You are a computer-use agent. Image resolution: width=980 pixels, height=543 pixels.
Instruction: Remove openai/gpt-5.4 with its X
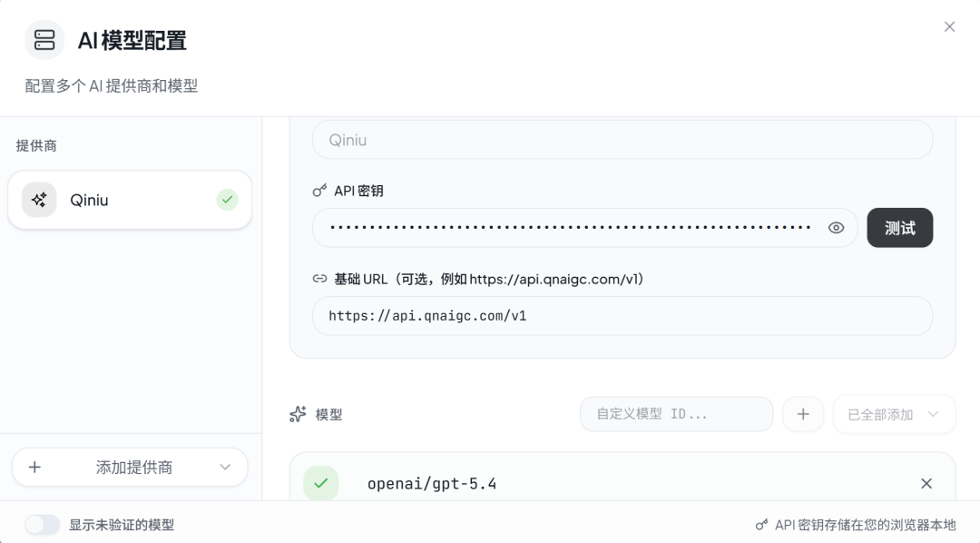926,483
